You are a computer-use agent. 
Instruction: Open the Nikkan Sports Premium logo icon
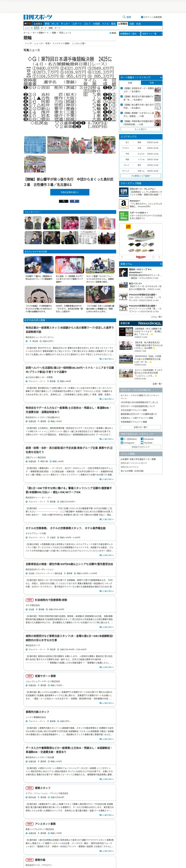click(x=124, y=192)
